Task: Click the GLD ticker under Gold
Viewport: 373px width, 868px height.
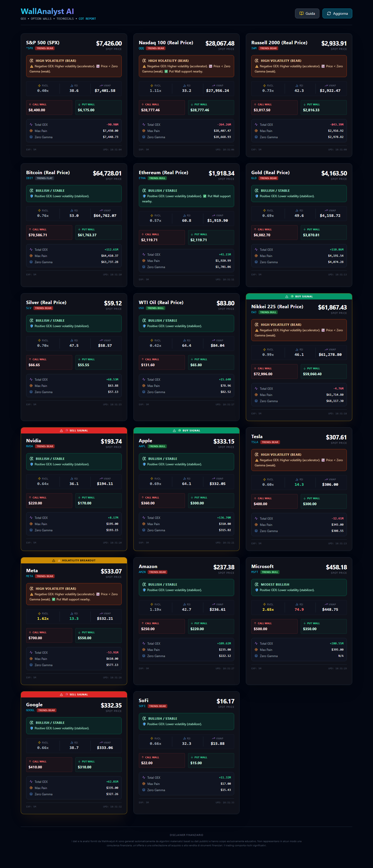Action: (x=254, y=178)
